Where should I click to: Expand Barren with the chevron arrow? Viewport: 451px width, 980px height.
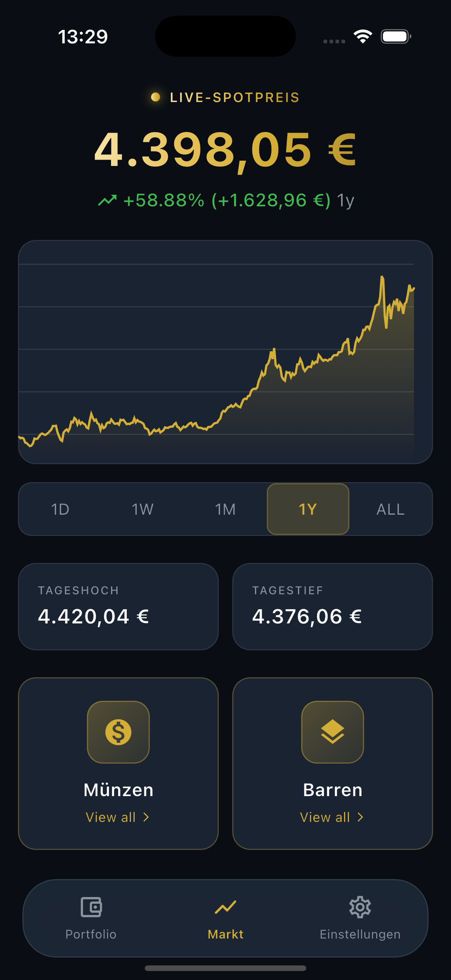point(361,817)
